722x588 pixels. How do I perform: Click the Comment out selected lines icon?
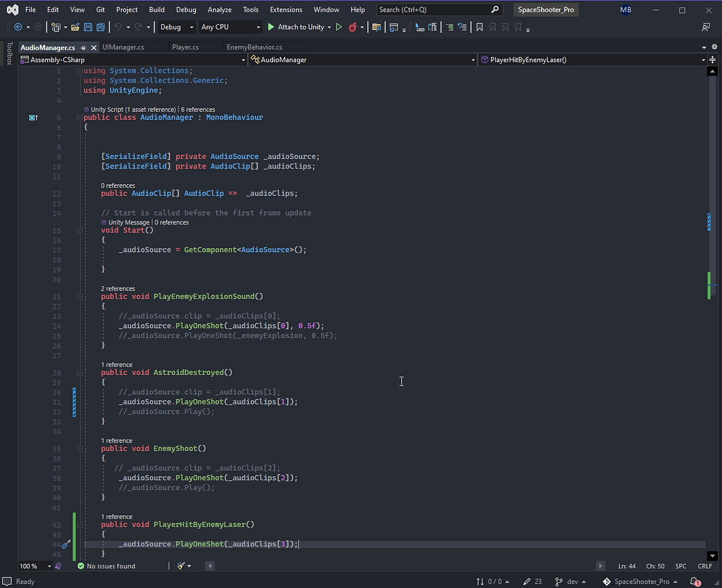pyautogui.click(x=449, y=27)
